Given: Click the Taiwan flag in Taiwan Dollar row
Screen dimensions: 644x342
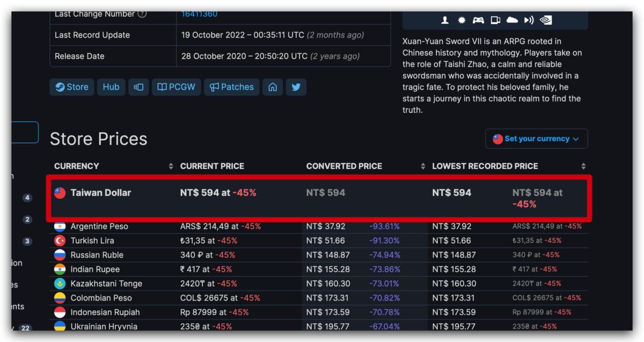Looking at the screenshot, I should coord(60,193).
